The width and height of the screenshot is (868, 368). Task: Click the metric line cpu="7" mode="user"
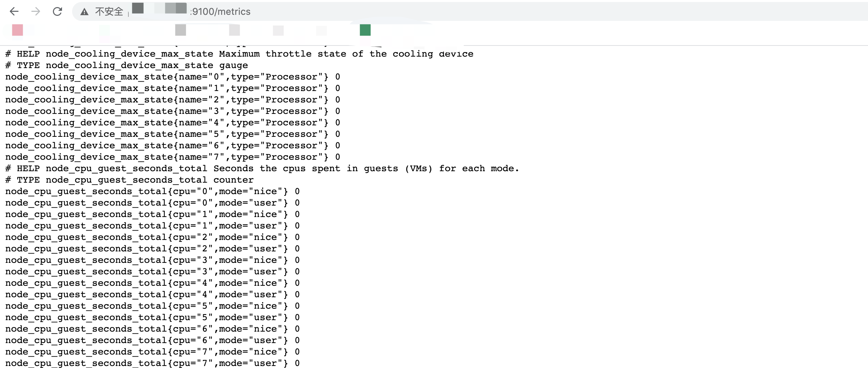pyautogui.click(x=152, y=363)
